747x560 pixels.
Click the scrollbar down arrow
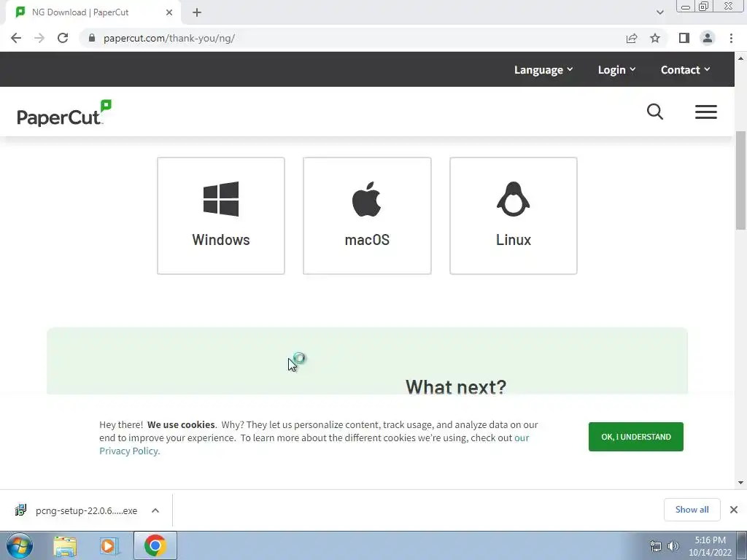pyautogui.click(x=741, y=483)
